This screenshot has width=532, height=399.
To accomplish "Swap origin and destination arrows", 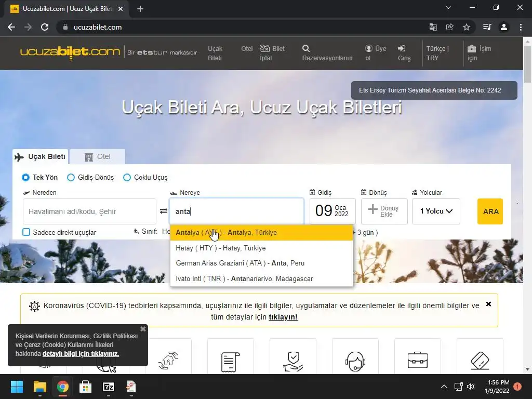I will 164,211.
